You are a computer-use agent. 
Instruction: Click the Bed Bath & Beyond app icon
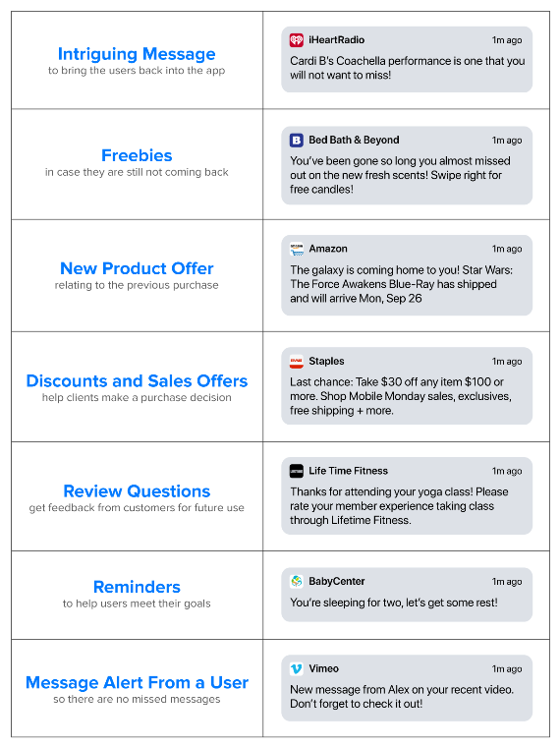pos(297,140)
